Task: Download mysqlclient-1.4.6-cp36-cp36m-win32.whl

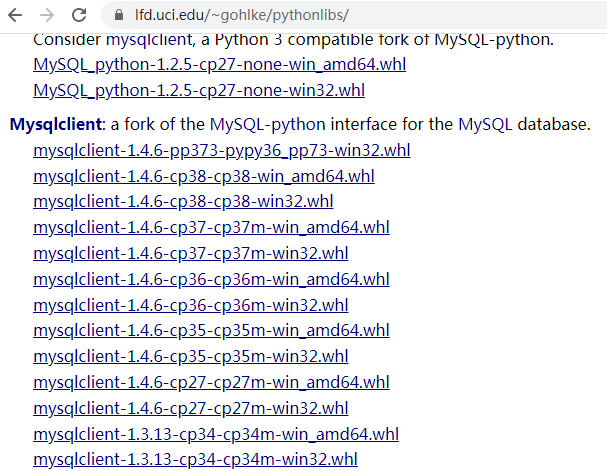Action: (x=191, y=305)
